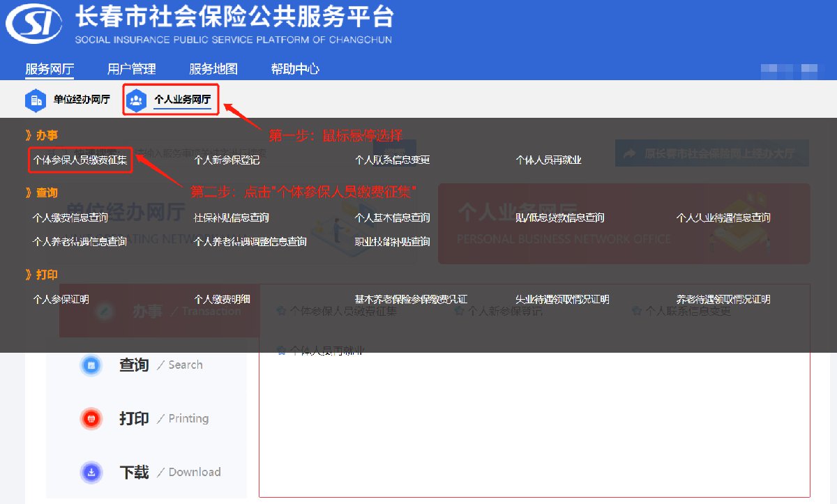Click the SI logo icon
Viewport: 837px width, 504px height.
coord(34,26)
